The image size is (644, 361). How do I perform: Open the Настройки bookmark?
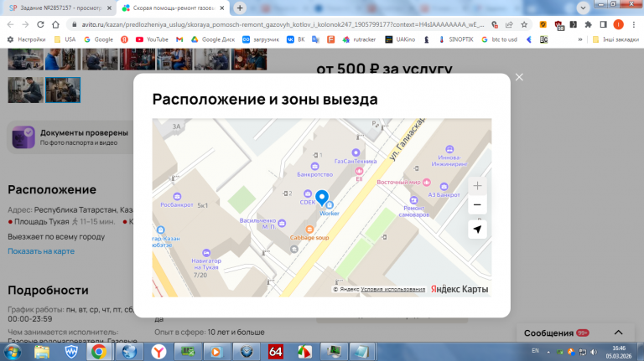pyautogui.click(x=26, y=39)
